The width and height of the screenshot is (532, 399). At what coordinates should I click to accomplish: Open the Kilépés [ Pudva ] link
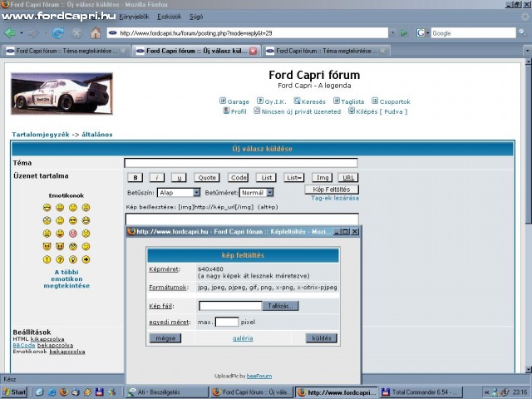click(x=378, y=111)
